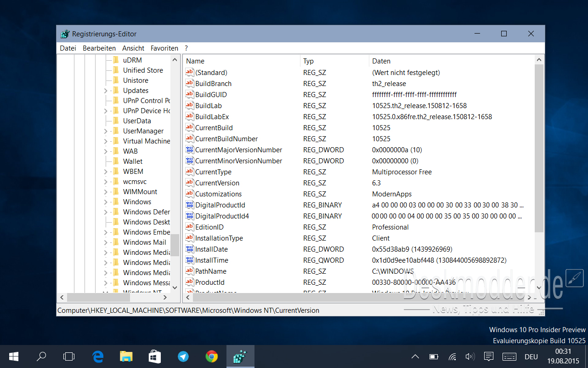Click the BuildLabEx string value icon
Screen dimensions: 588x368
[x=190, y=116]
